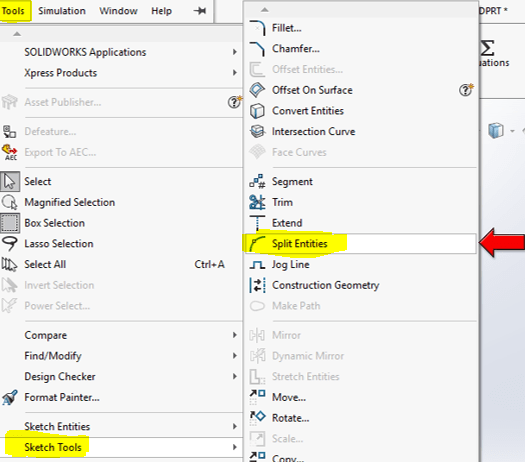525x463 pixels.
Task: Click the Offset On Surface help icon
Action: coord(466,90)
